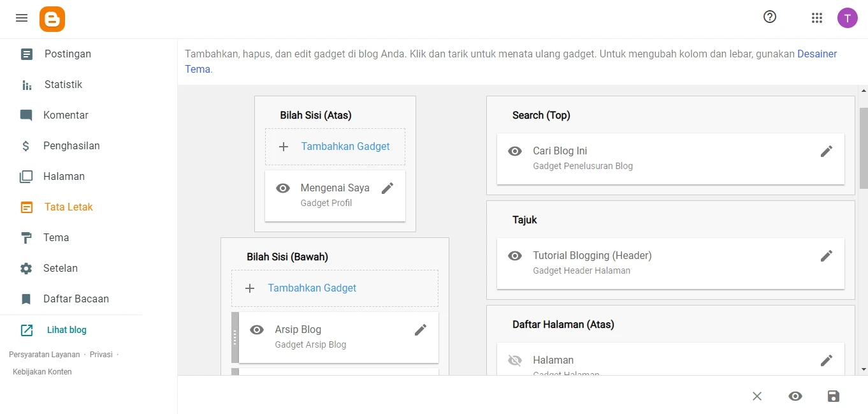
Task: Open the Desainer Tema link
Action: pos(817,54)
